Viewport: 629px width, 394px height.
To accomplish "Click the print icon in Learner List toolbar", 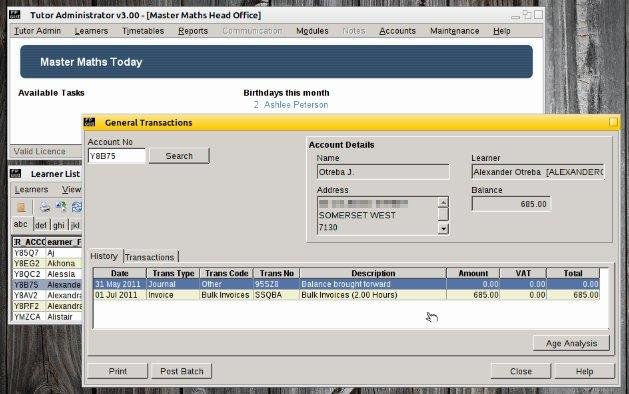I will coord(45,207).
